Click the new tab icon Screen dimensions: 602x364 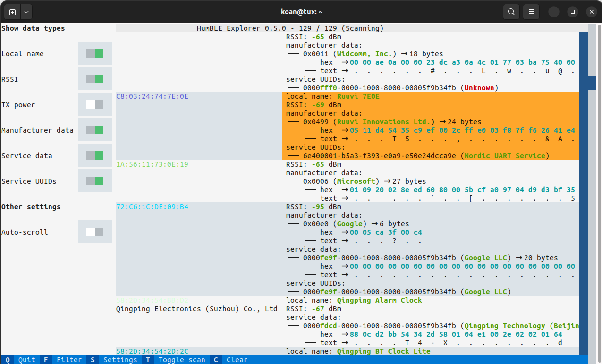[x=12, y=12]
